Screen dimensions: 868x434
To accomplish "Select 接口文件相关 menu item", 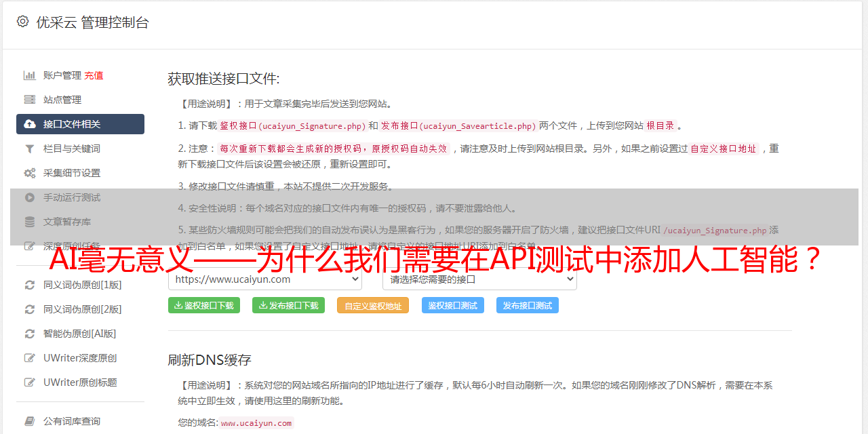I will point(80,124).
